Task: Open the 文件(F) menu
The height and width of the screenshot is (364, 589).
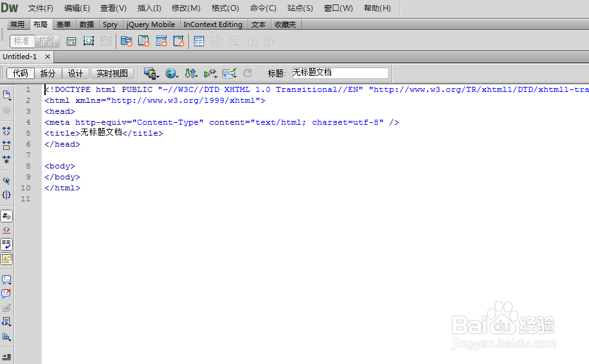Action: click(x=41, y=8)
